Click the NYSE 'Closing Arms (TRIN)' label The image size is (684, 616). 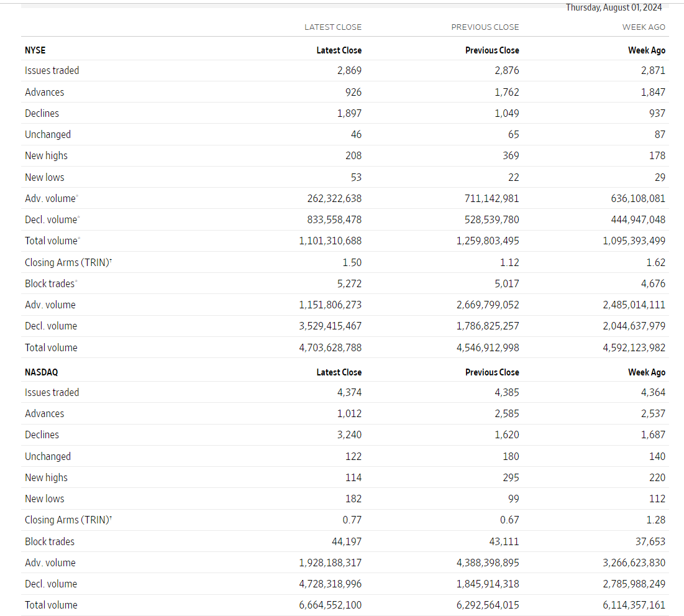click(x=68, y=262)
